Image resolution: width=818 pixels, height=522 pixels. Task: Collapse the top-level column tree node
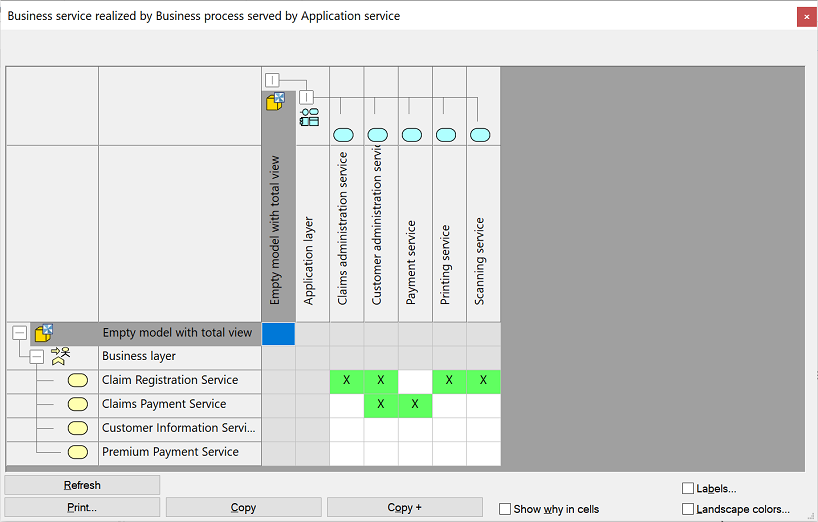click(x=272, y=80)
